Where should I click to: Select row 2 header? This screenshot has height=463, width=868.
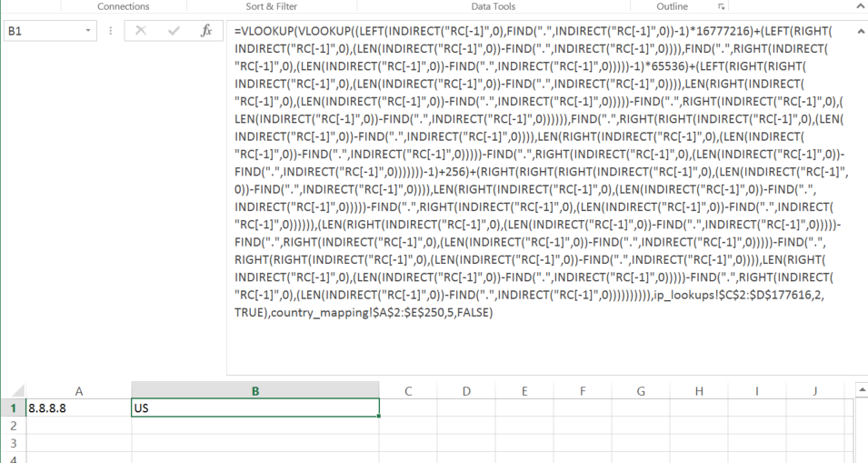coord(14,426)
